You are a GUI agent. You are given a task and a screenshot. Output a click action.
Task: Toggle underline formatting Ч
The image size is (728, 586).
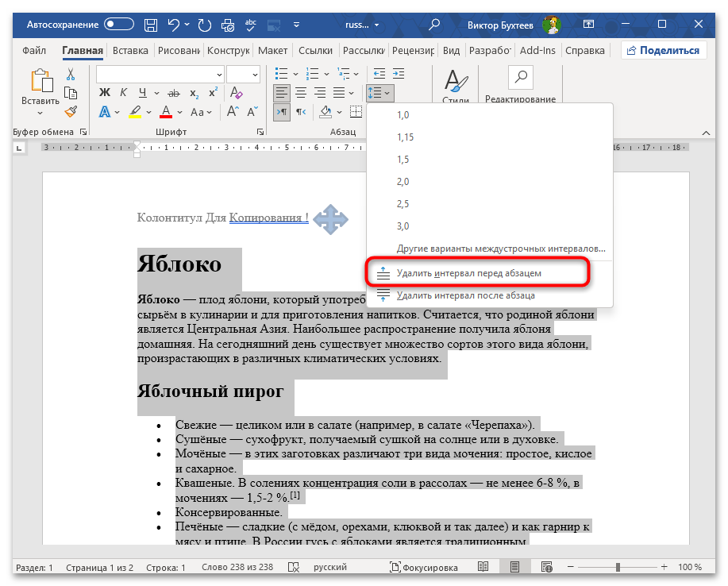point(143,93)
